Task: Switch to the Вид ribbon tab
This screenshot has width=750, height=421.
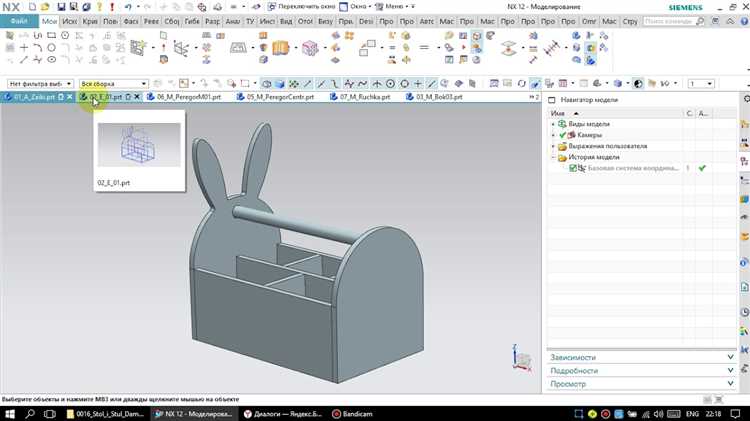Action: (x=286, y=22)
